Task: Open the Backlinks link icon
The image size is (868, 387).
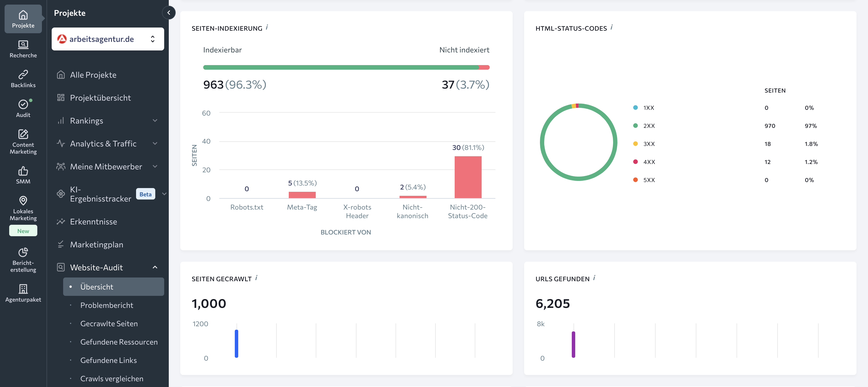Action: pos(23,74)
